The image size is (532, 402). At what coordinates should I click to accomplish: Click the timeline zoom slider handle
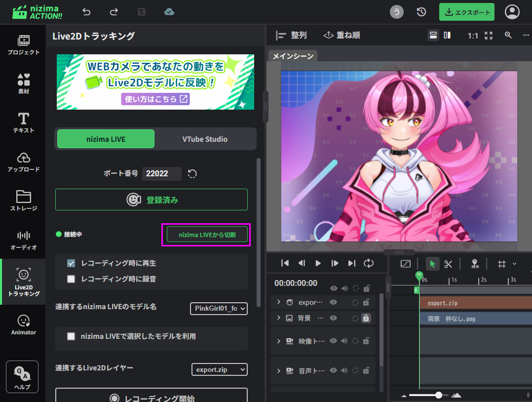pyautogui.click(x=439, y=395)
